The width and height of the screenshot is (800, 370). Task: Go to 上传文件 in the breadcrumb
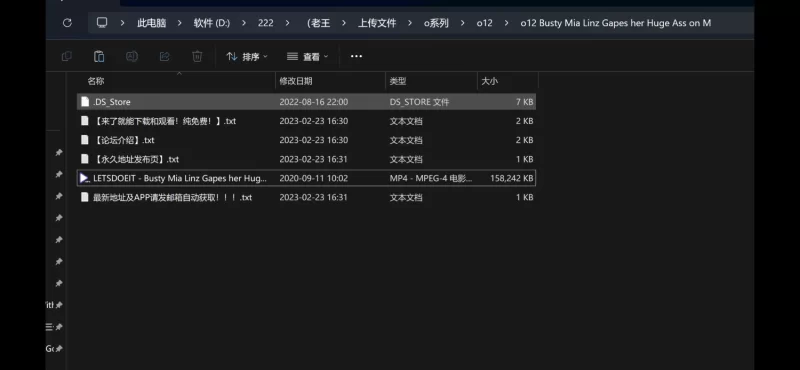point(377,23)
